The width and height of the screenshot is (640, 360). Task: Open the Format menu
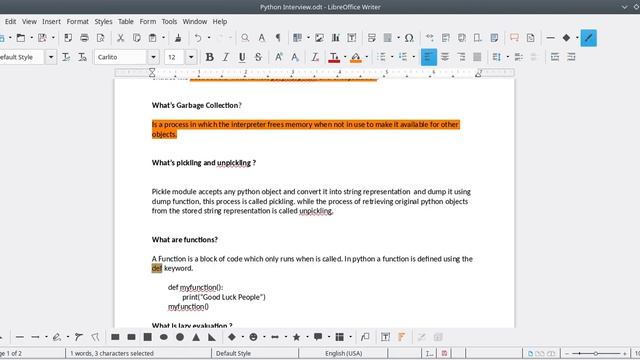pyautogui.click(x=78, y=22)
